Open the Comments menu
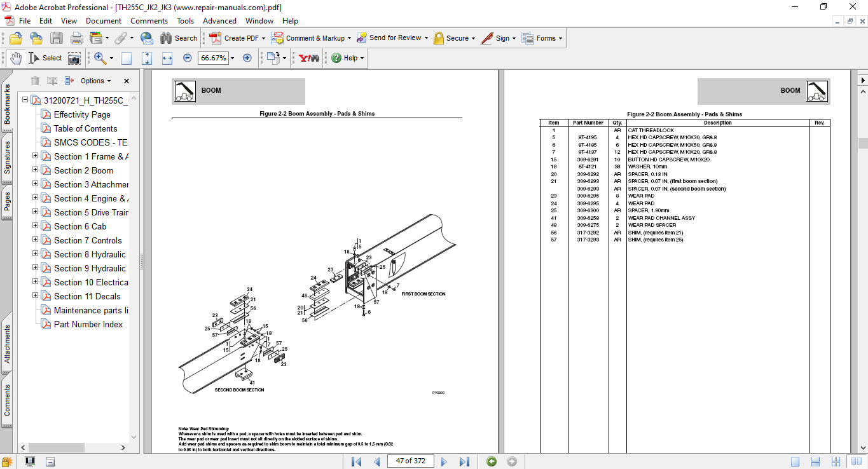This screenshot has height=469, width=868. 149,21
